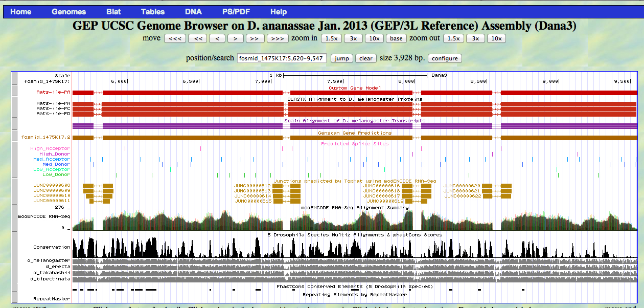The height and width of the screenshot is (308, 644).
Task: Click the RepeatMasker track side label
Action: tap(52, 298)
